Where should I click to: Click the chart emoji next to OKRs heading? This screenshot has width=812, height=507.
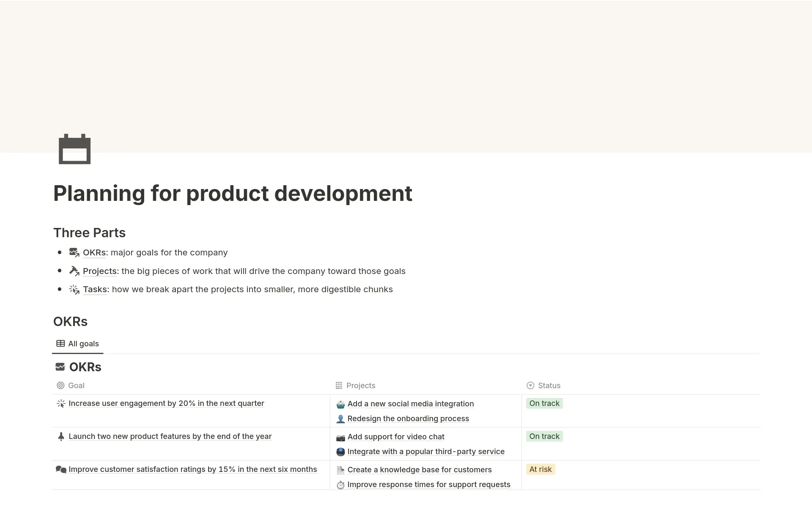(x=60, y=367)
